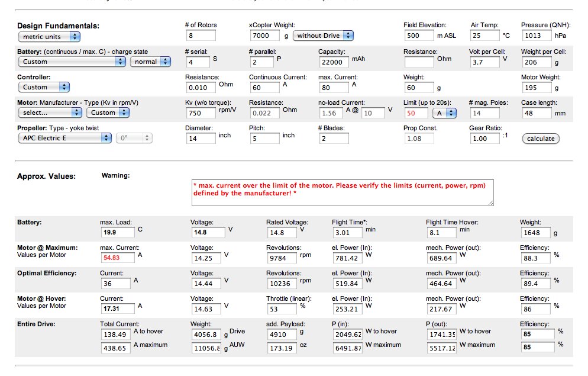Click the Gear Ratio input field
This screenshot has width=588, height=376.
(x=484, y=139)
